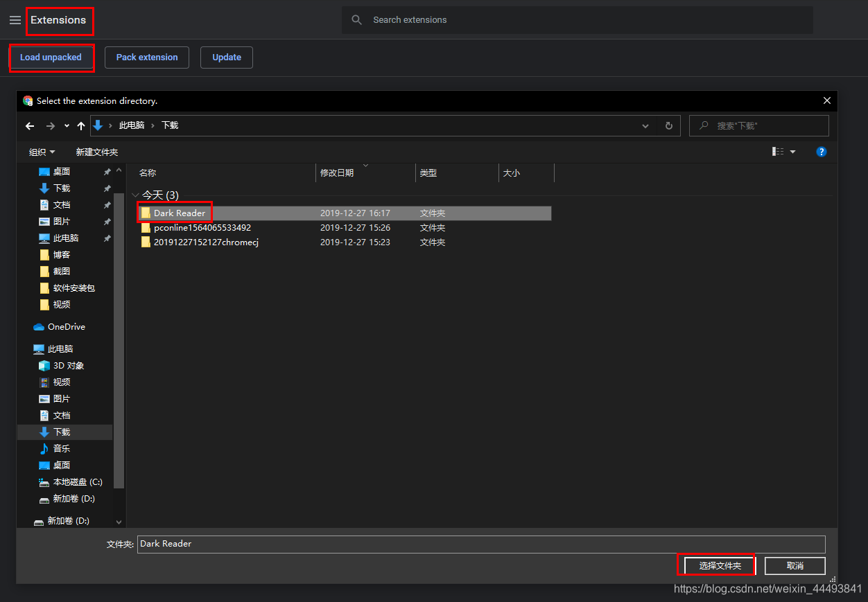Go up one folder level
The image size is (868, 602).
click(x=81, y=126)
